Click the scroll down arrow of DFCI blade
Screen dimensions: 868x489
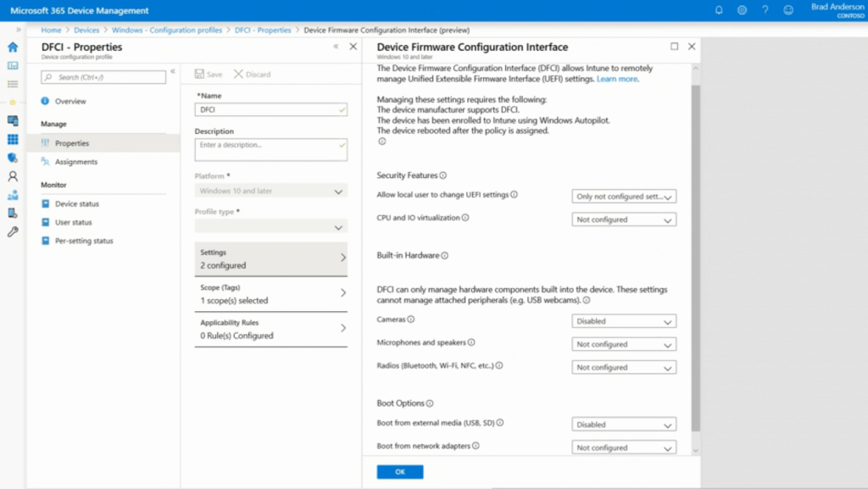point(696,450)
